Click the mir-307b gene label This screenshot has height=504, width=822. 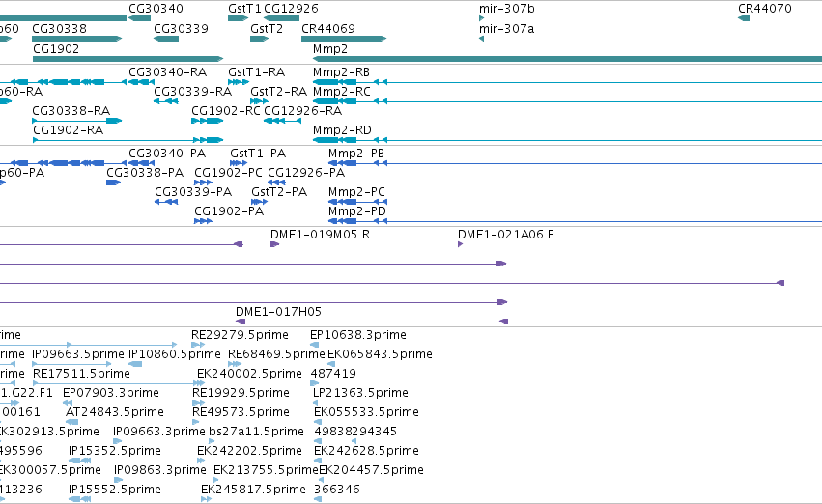tap(506, 9)
